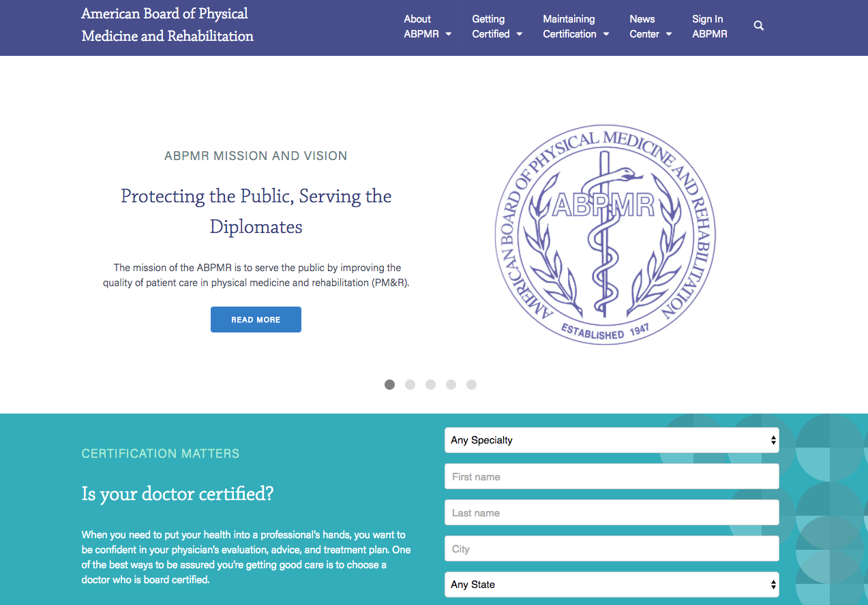
Task: Click CERTIFICATION MATTERS heading text
Action: pyautogui.click(x=160, y=454)
